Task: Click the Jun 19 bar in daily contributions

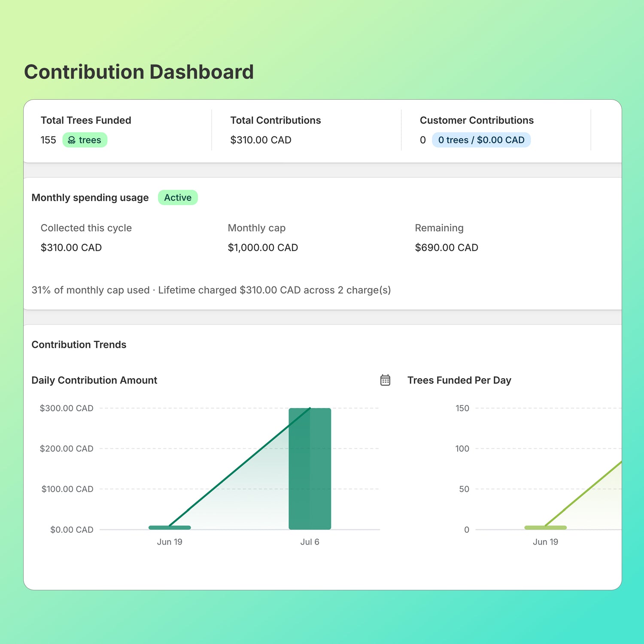Action: point(170,527)
